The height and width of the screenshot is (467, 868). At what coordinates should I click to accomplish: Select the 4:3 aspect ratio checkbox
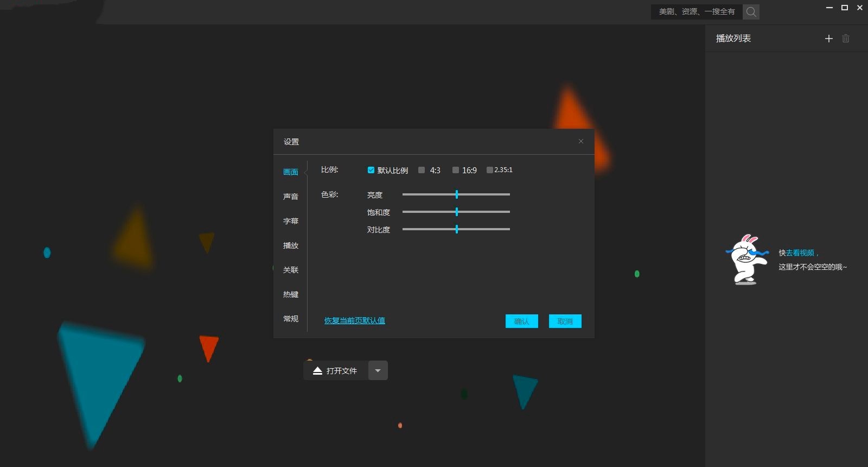(x=422, y=170)
